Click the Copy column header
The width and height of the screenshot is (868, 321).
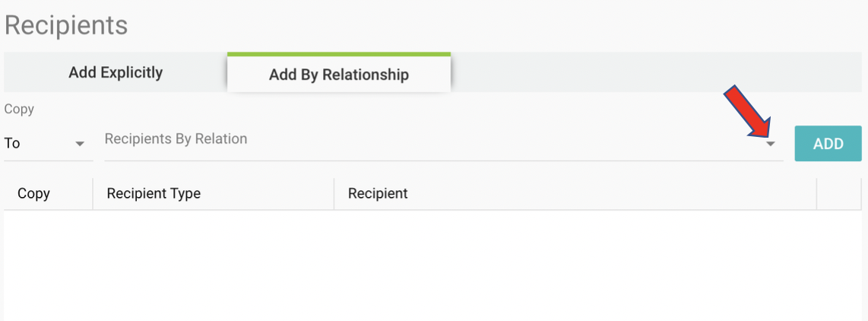pos(33,193)
